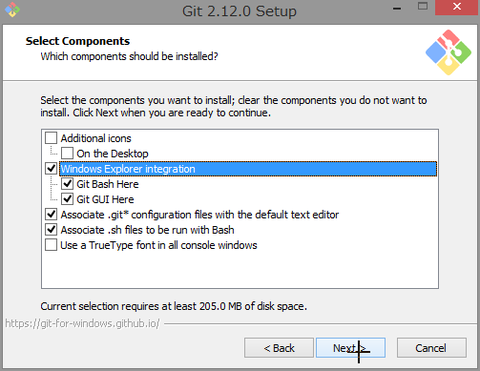This screenshot has height=371, width=480.
Task: Go to the next setup step
Action: pos(351,348)
